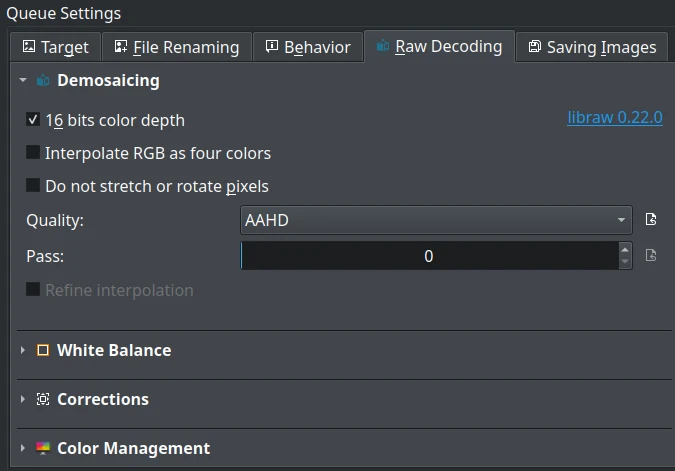Enable Interpolate RGB as four colors

click(33, 153)
